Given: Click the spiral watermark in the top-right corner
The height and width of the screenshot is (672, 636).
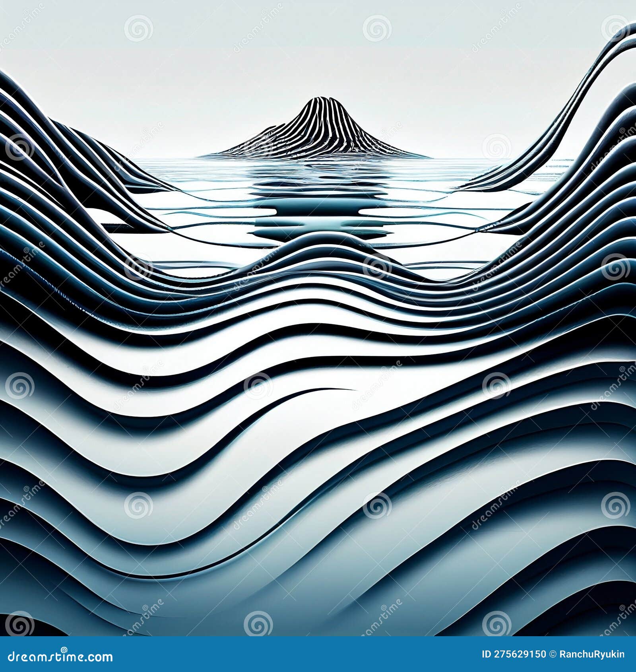Looking at the screenshot, I should [x=615, y=29].
